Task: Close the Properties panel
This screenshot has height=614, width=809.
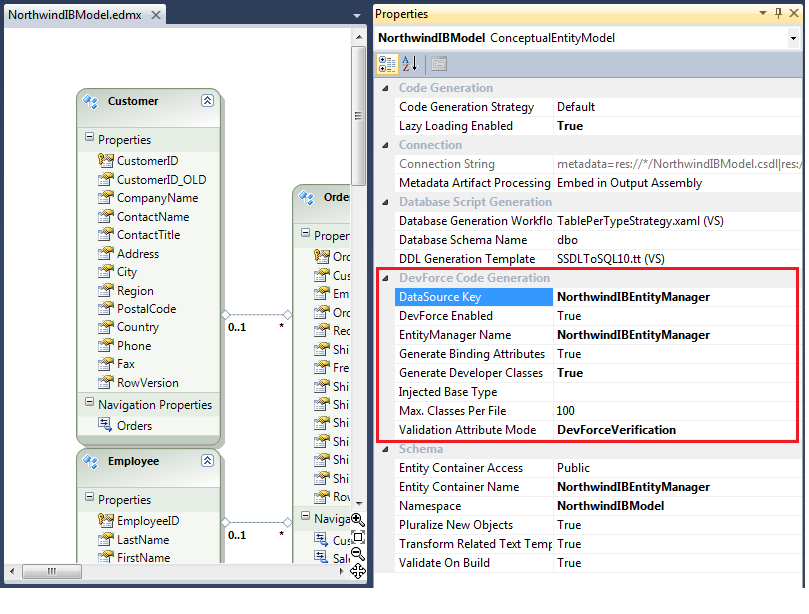Action: click(794, 13)
